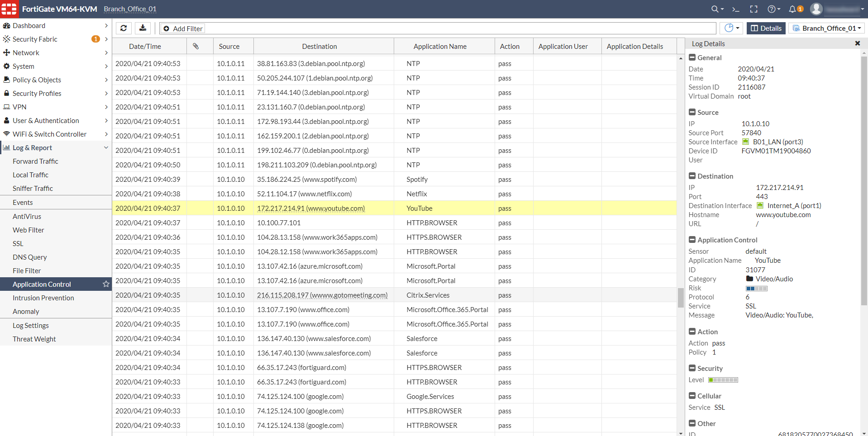This screenshot has height=436, width=868.
Task: Open Forward Traffic logs
Action: (35, 161)
